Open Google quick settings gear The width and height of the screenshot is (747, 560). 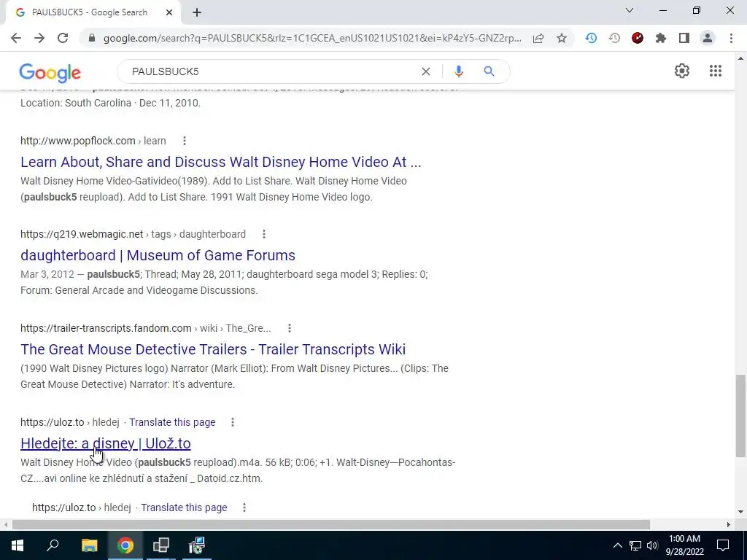click(682, 71)
